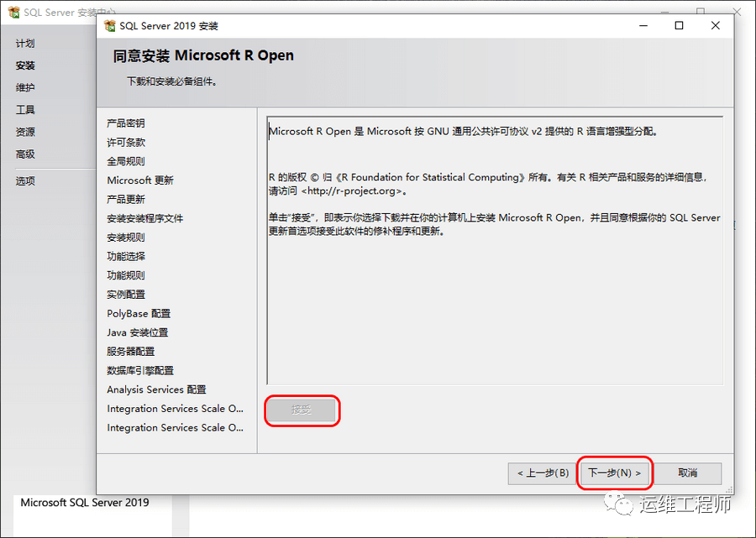Viewport: 756px width, 538px height.
Task: Select the Analysis Services 配置 setup step
Action: pos(157,389)
